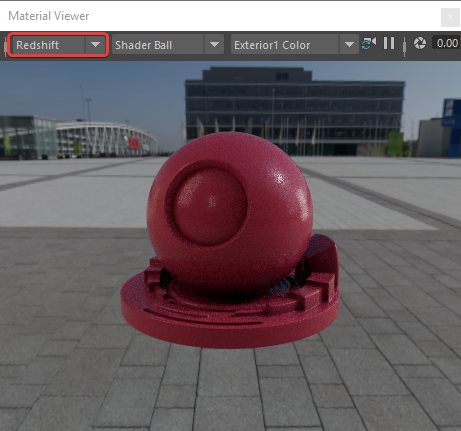The image size is (461, 431).
Task: Click the divider handle before exposure icon
Action: click(x=404, y=45)
